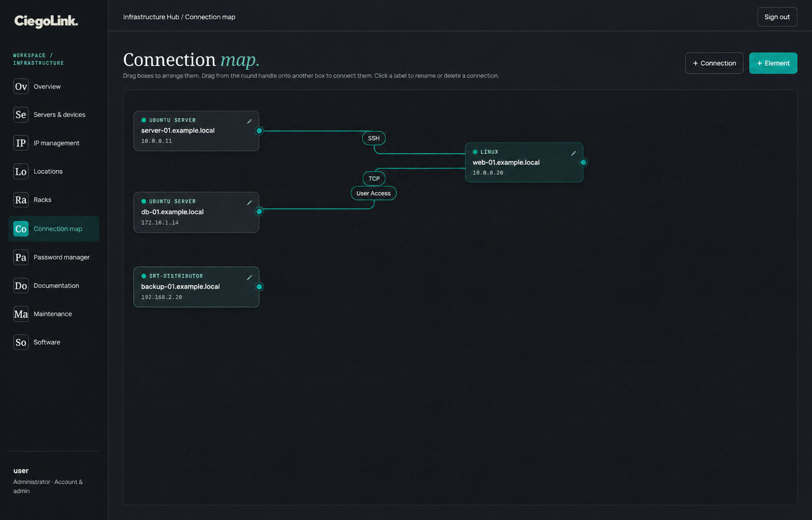This screenshot has width=812, height=520.
Task: Click the CiegoLink logo
Action: pos(46,21)
